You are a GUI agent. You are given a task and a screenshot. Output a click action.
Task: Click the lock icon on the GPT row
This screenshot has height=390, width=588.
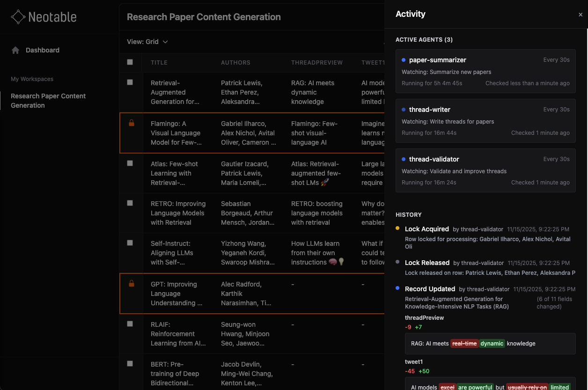pos(131,283)
